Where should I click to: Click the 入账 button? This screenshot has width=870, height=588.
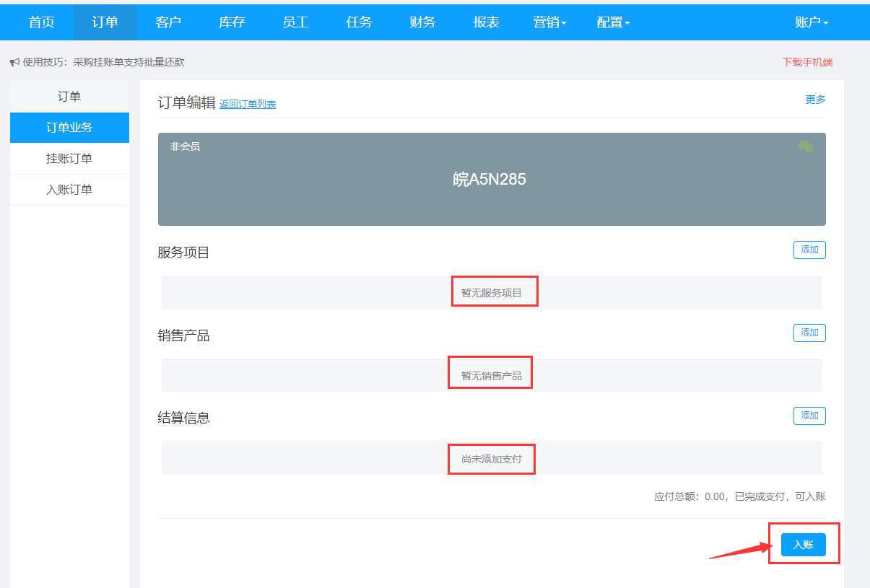pyautogui.click(x=803, y=545)
